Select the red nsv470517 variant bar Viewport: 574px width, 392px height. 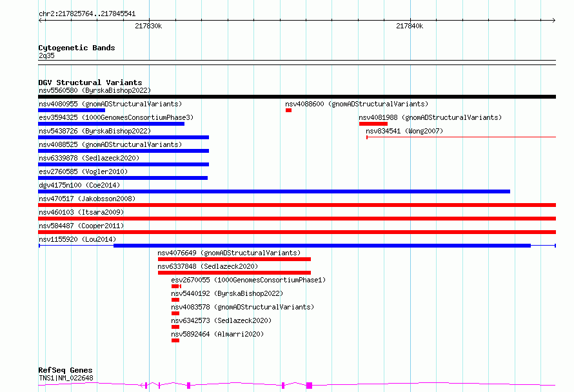pos(297,205)
